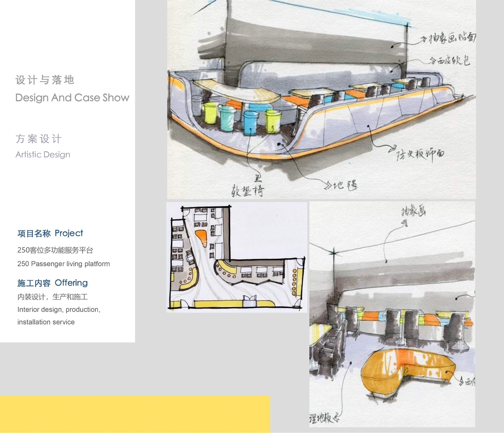
Task: Select the "Design And Case Show" title
Action: 72,98
